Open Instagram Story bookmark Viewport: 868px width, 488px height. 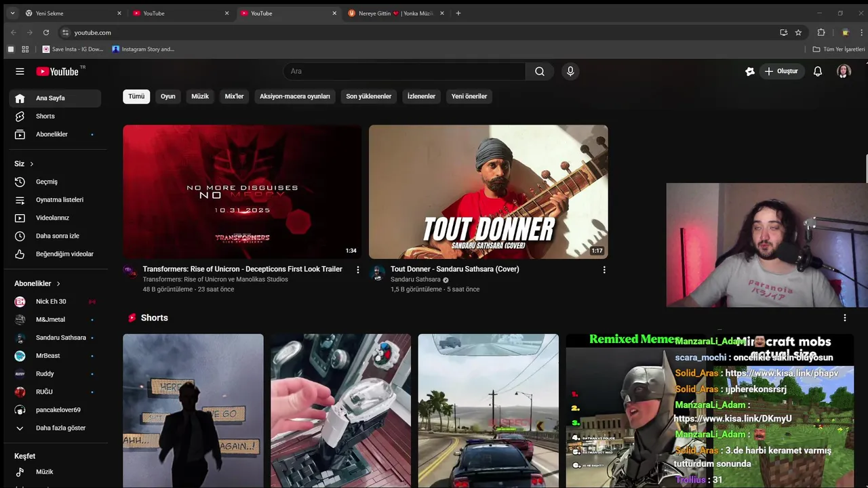143,49
